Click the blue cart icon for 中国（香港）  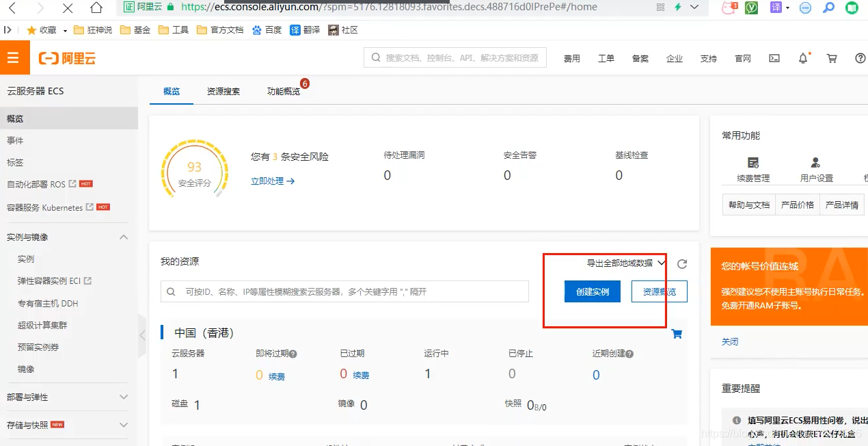(x=677, y=334)
